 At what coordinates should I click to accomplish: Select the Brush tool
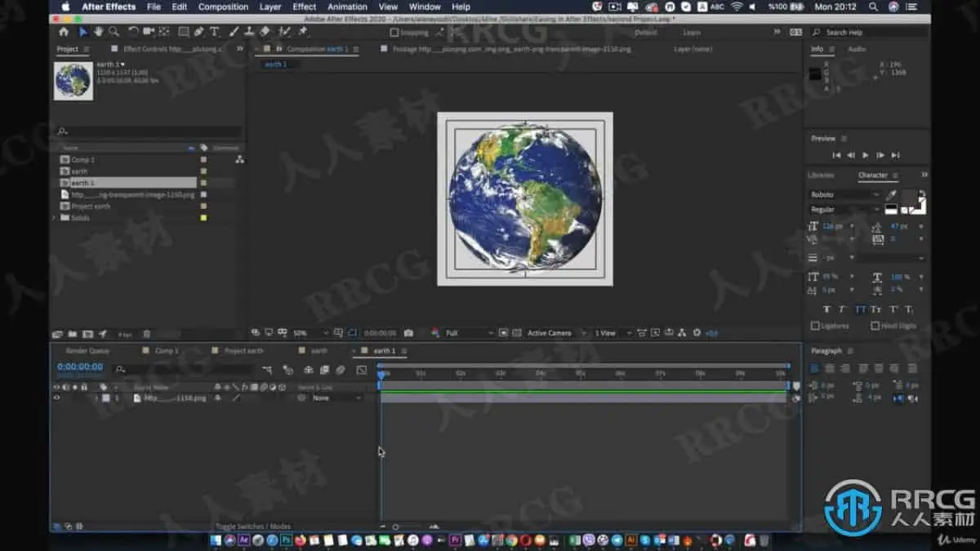click(234, 32)
